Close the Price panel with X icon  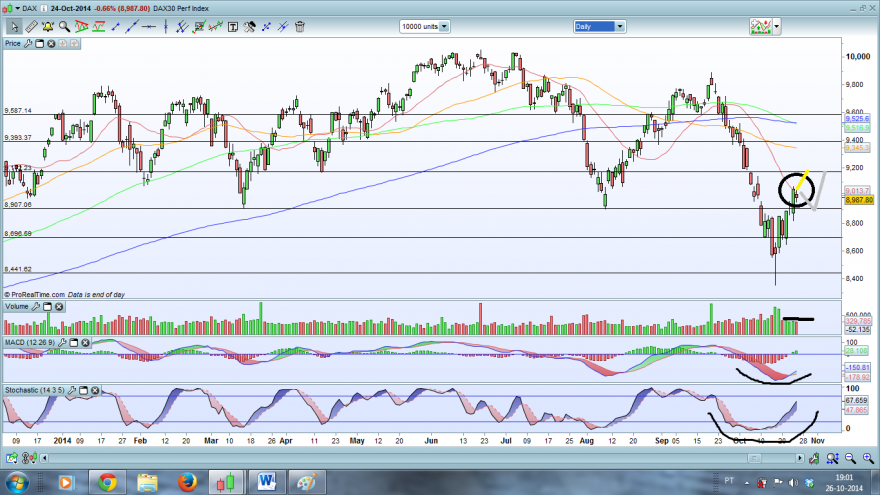pyautogui.click(x=51, y=43)
